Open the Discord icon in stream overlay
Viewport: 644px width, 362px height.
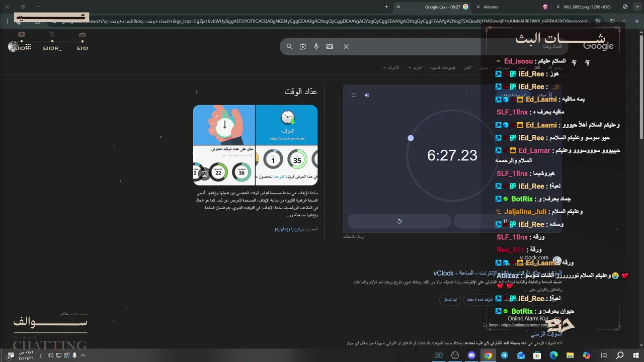pos(83,35)
